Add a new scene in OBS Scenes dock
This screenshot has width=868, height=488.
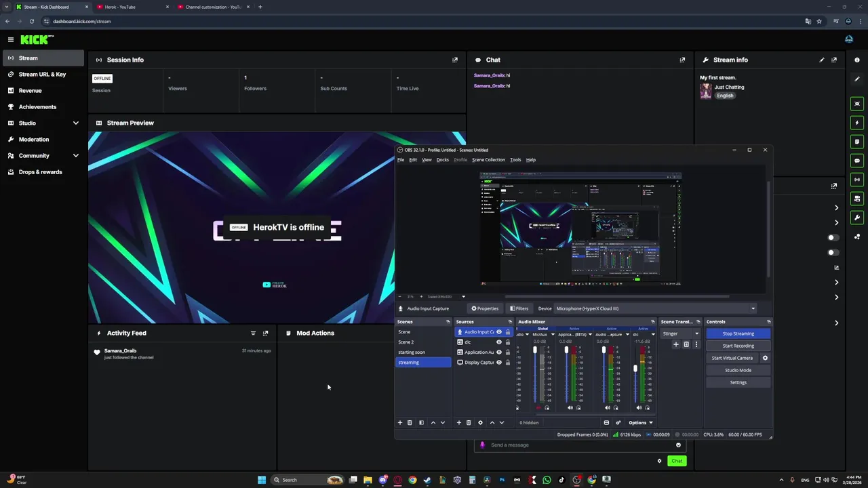[x=400, y=422]
